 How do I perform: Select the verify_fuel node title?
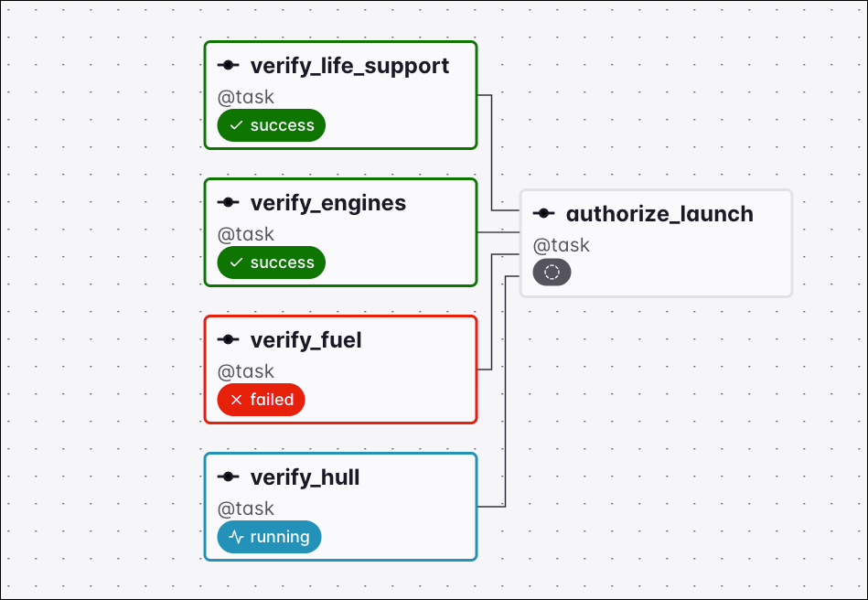click(306, 340)
